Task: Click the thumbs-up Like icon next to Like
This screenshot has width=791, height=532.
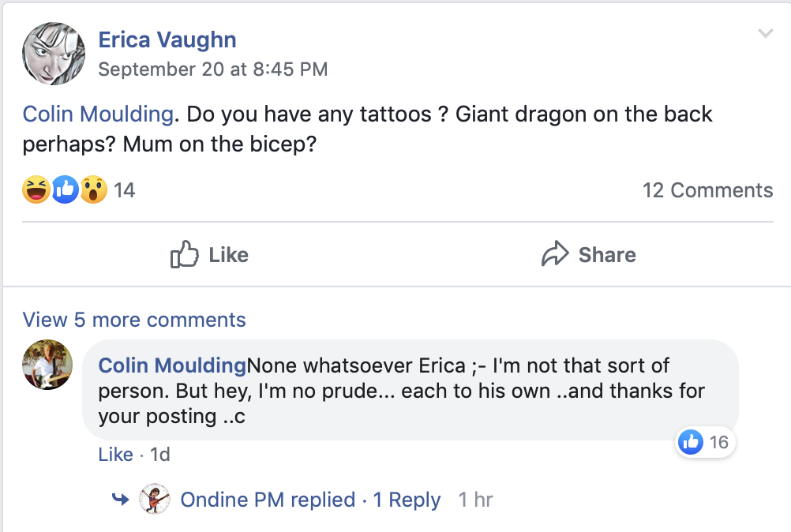Action: [183, 254]
